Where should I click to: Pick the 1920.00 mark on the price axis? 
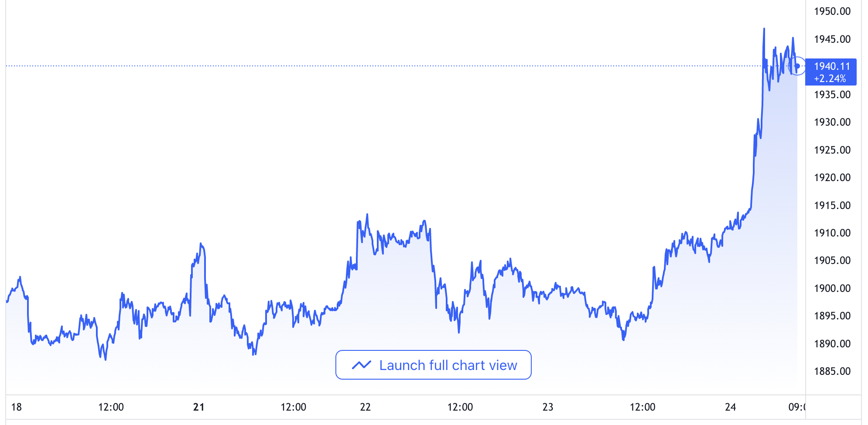click(832, 178)
